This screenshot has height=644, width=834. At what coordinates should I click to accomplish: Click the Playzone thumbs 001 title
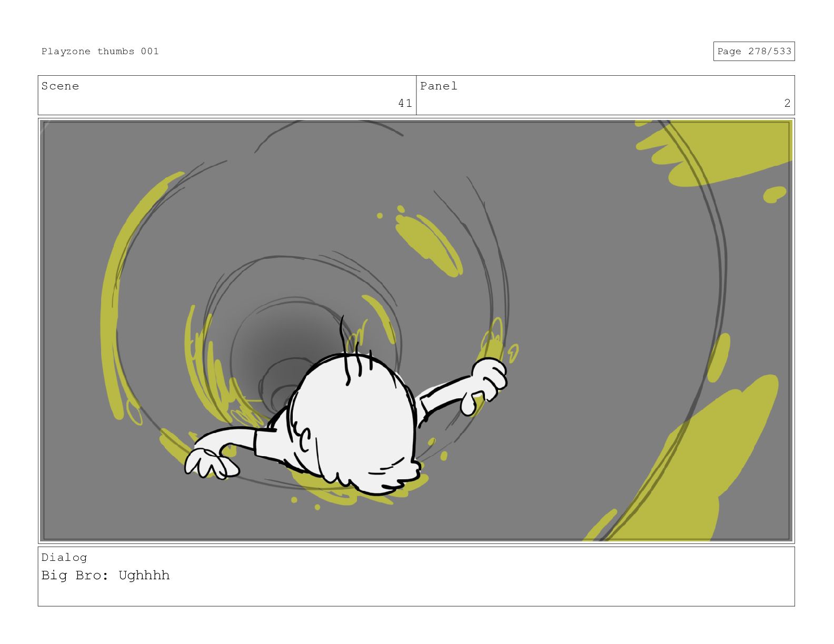tap(100, 52)
